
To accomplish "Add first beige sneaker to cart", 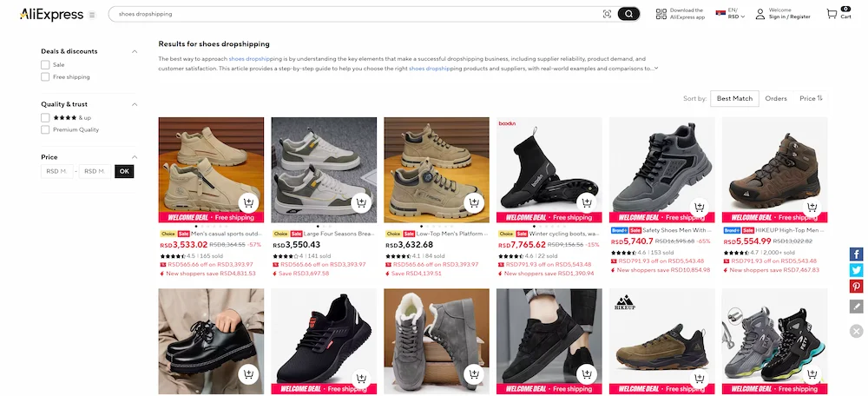I will [x=248, y=203].
